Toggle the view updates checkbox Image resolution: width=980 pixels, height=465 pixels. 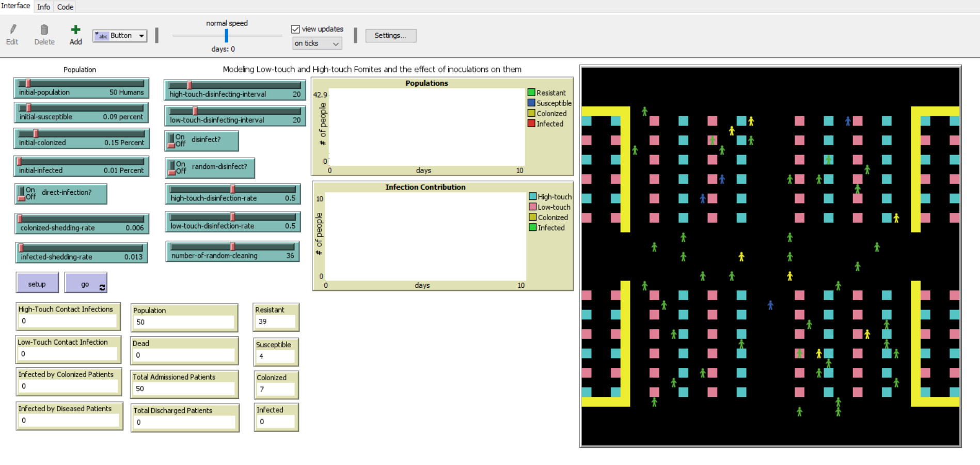(x=296, y=29)
